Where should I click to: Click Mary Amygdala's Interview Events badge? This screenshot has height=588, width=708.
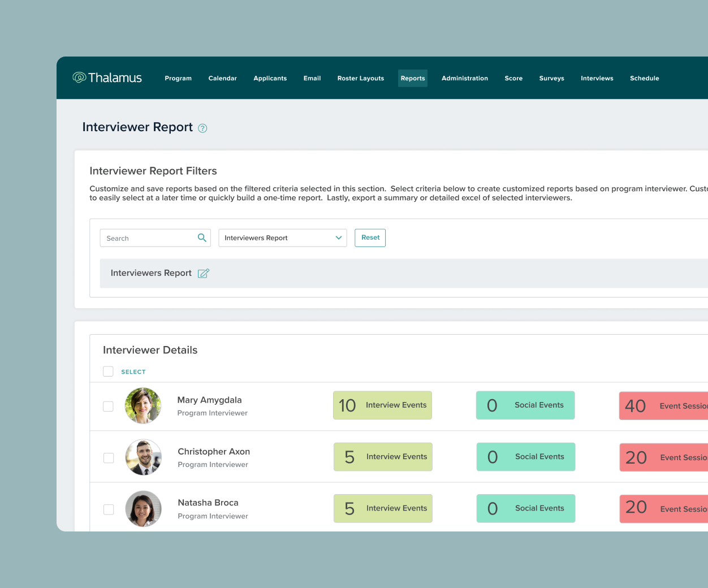[382, 405]
